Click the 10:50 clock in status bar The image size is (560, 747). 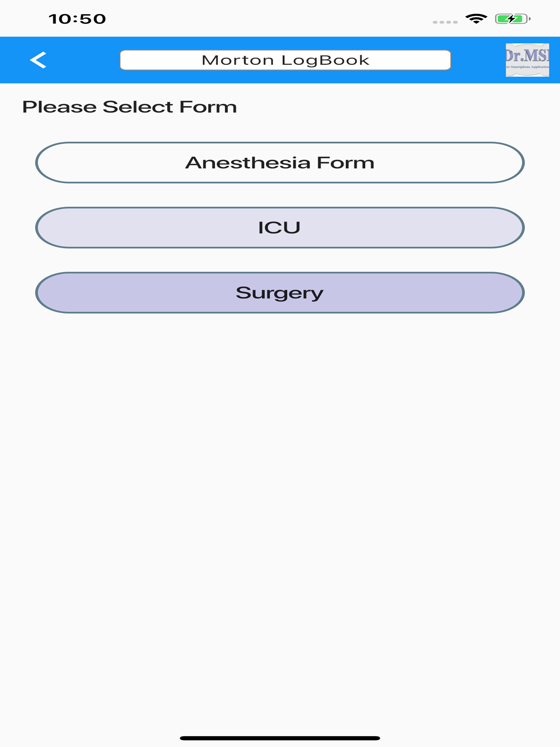[77, 19]
